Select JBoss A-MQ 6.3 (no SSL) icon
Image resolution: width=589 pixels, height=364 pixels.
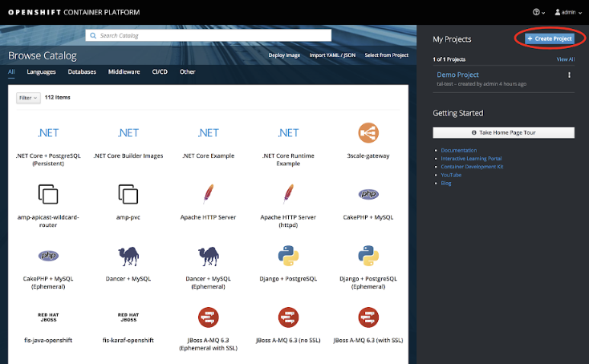(x=289, y=317)
